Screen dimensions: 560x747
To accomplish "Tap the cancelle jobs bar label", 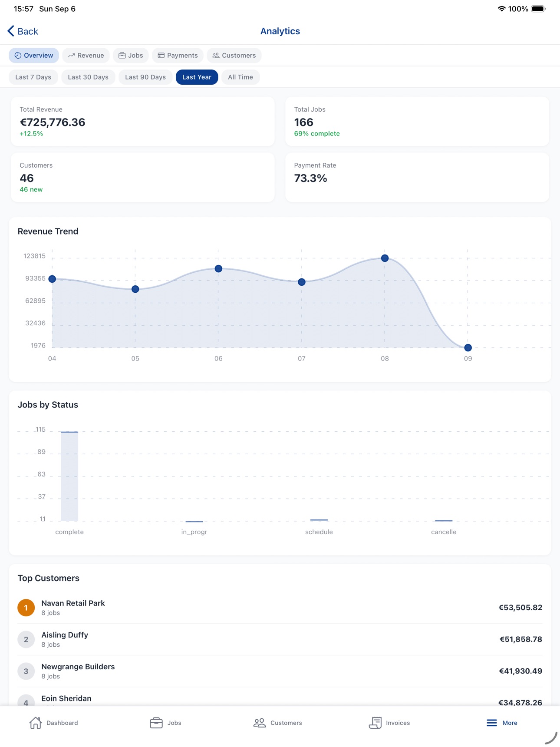I will coord(444,532).
